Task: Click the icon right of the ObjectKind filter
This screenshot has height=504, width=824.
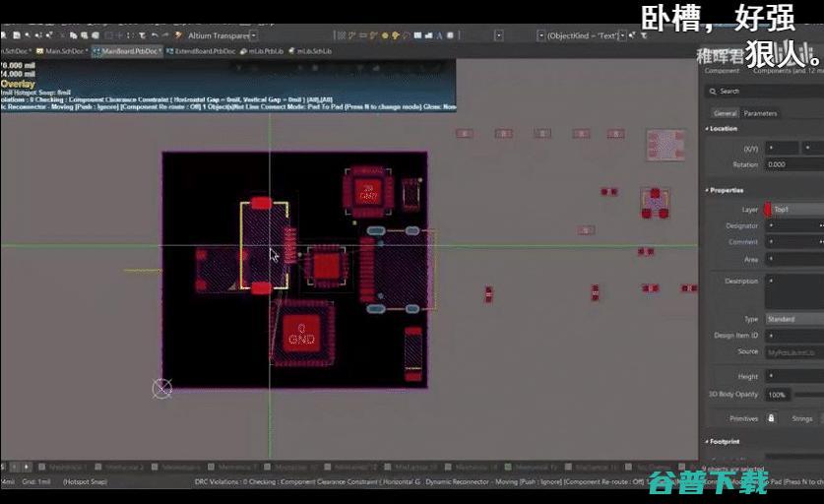Action: pyautogui.click(x=632, y=35)
